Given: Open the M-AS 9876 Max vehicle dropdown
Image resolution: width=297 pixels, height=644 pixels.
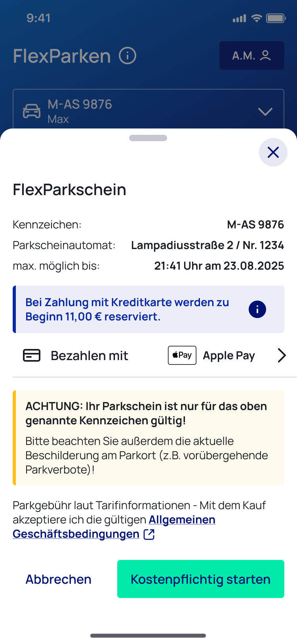Looking at the screenshot, I should click(x=148, y=110).
